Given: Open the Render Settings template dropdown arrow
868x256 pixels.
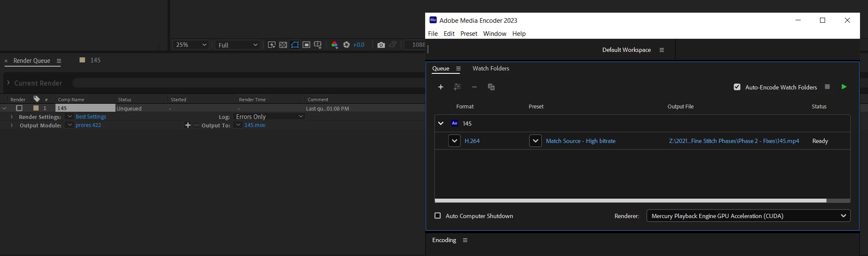Looking at the screenshot, I should [69, 116].
